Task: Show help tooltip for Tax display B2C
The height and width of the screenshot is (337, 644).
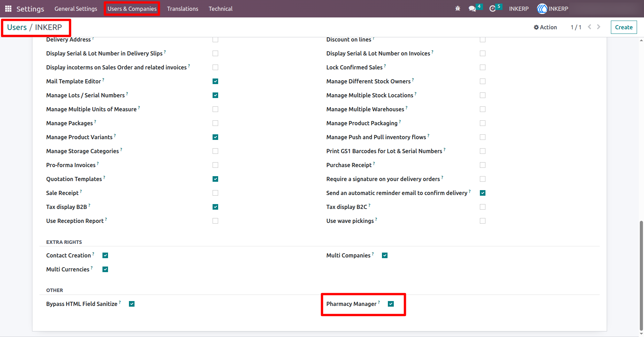Action: point(370,205)
